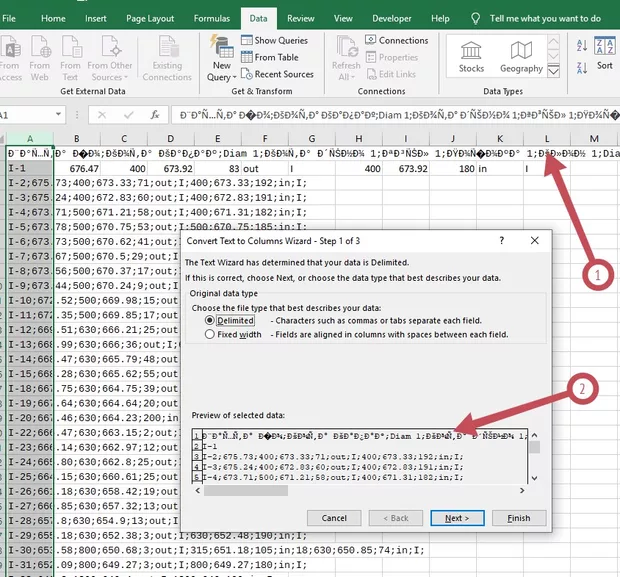Select the Fixed width radio button
Image resolution: width=620 pixels, height=577 pixels.
pos(210,335)
